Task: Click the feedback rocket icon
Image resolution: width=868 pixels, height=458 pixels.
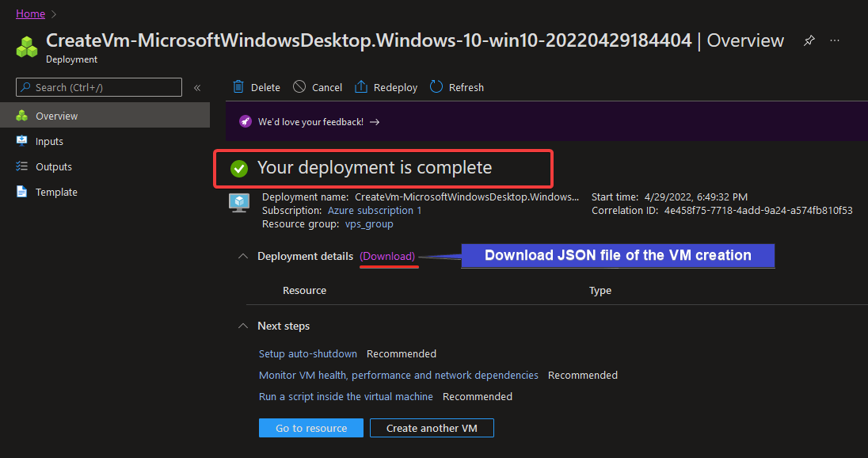Action: click(246, 122)
